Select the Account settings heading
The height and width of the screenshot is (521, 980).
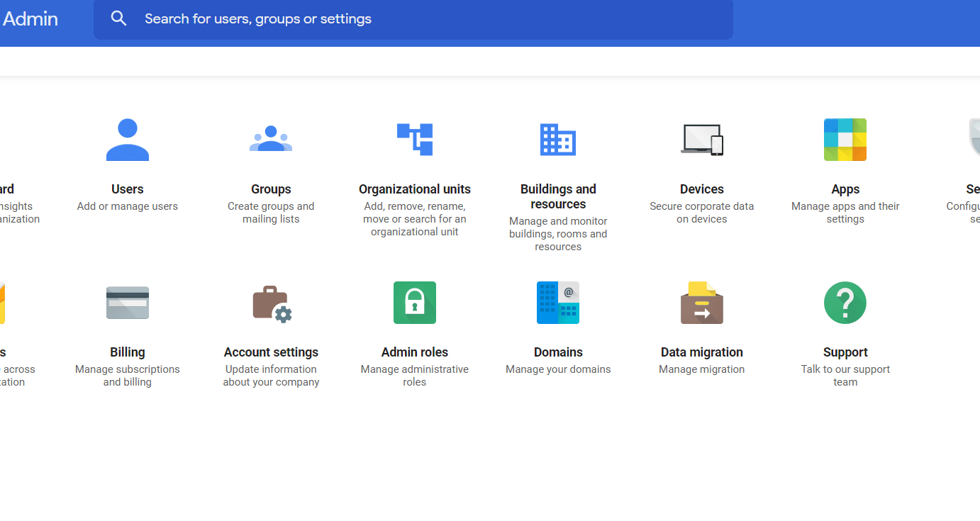(271, 352)
